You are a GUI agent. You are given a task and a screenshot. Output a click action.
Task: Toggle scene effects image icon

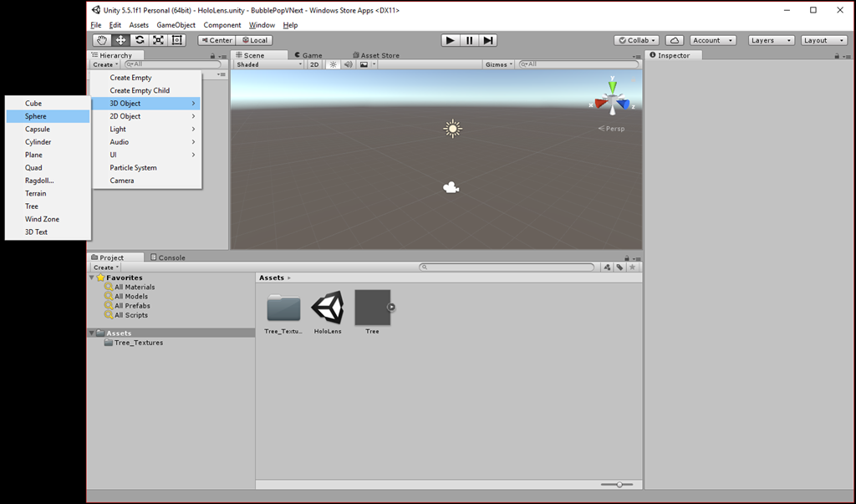364,64
